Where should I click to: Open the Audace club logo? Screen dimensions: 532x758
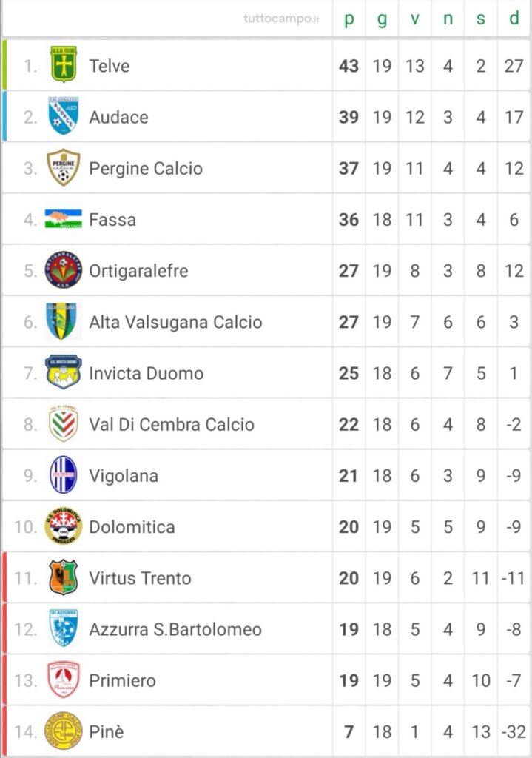coord(64,116)
